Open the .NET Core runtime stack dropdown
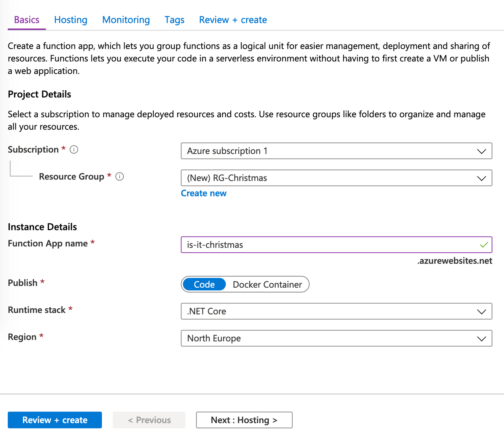The image size is (504, 437). point(336,311)
